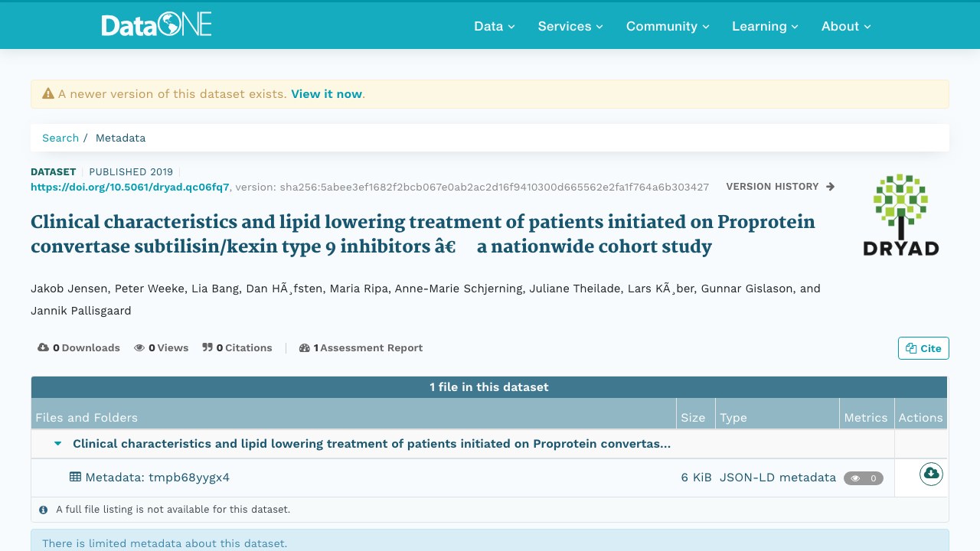The image size is (980, 551).
Task: Click the dataset title heading
Action: pos(423,234)
